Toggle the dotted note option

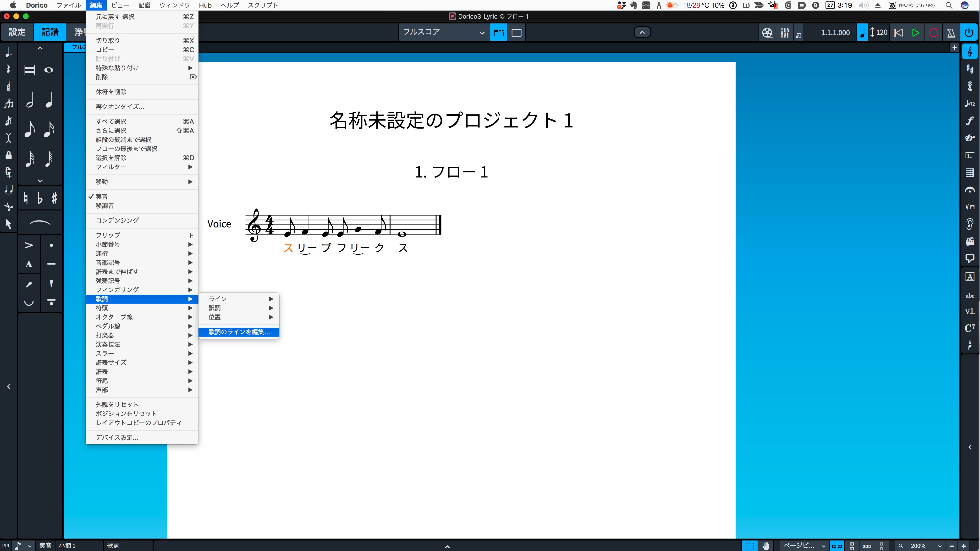pyautogui.click(x=8, y=52)
